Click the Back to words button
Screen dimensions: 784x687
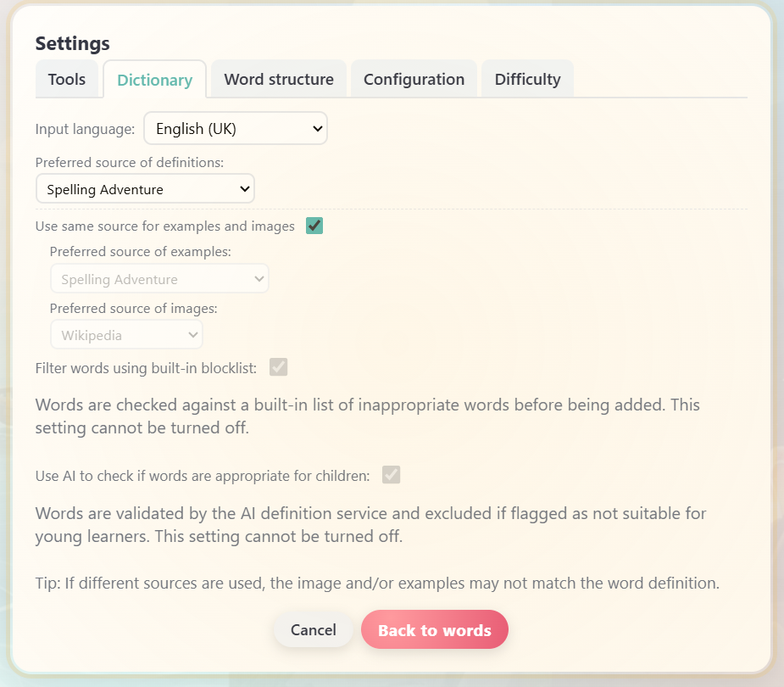435,629
